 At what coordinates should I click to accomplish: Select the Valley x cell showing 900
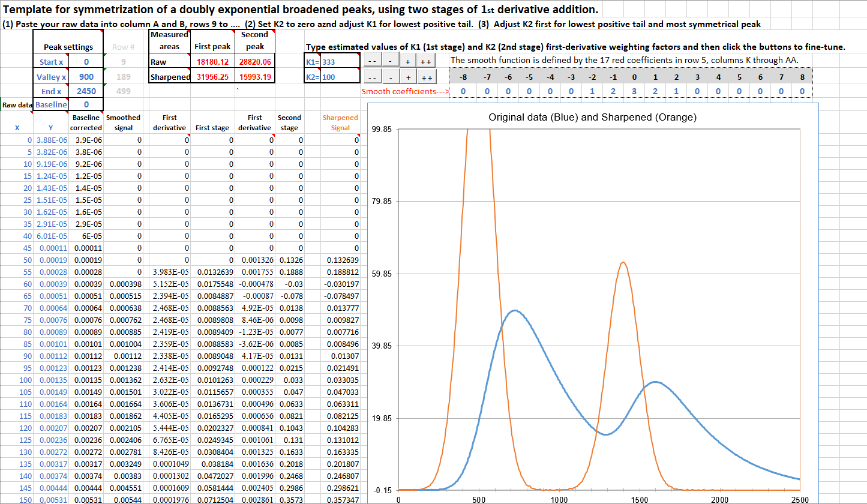86,77
